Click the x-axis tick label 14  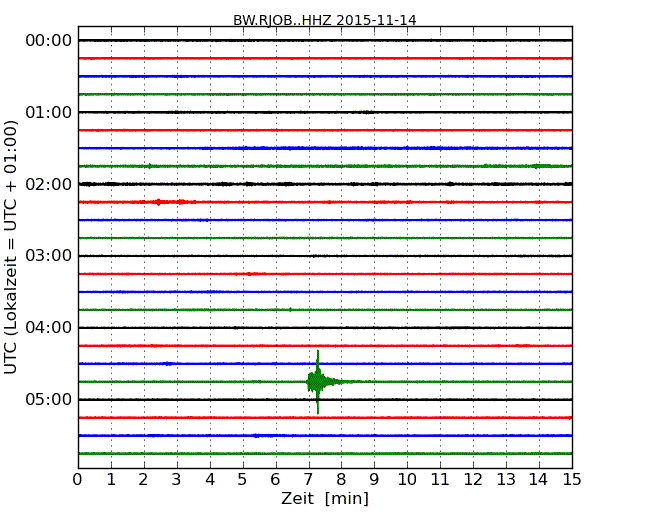click(539, 480)
